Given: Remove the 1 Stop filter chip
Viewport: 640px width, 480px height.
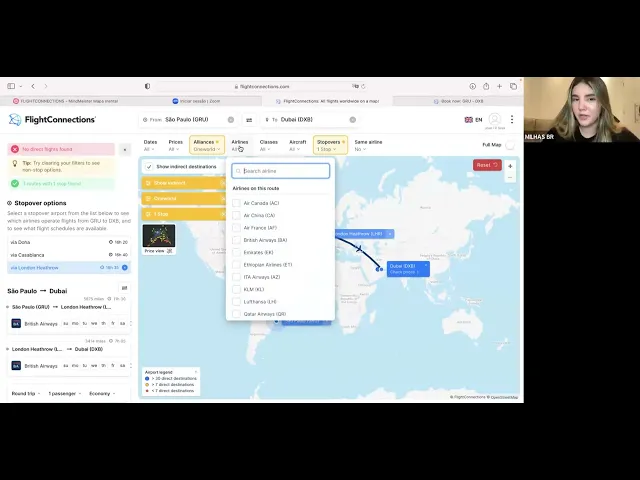Looking at the screenshot, I should tap(223, 214).
